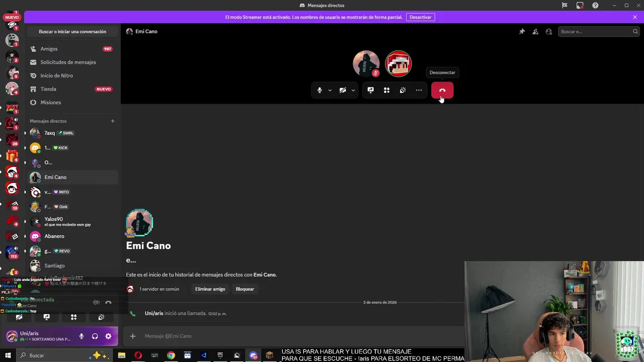Click the Bloquear button
The height and width of the screenshot is (362, 644).
coord(245,289)
